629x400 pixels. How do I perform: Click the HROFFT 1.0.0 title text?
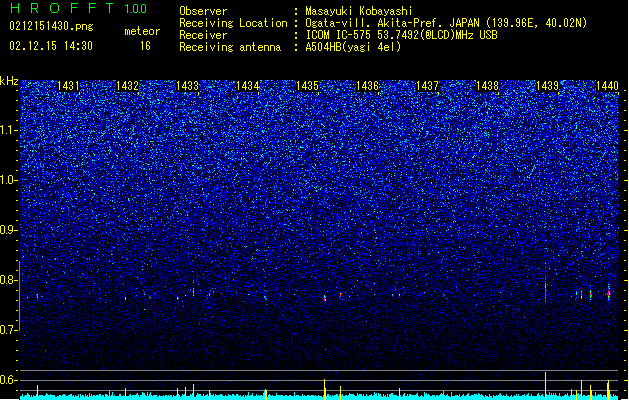(x=78, y=8)
